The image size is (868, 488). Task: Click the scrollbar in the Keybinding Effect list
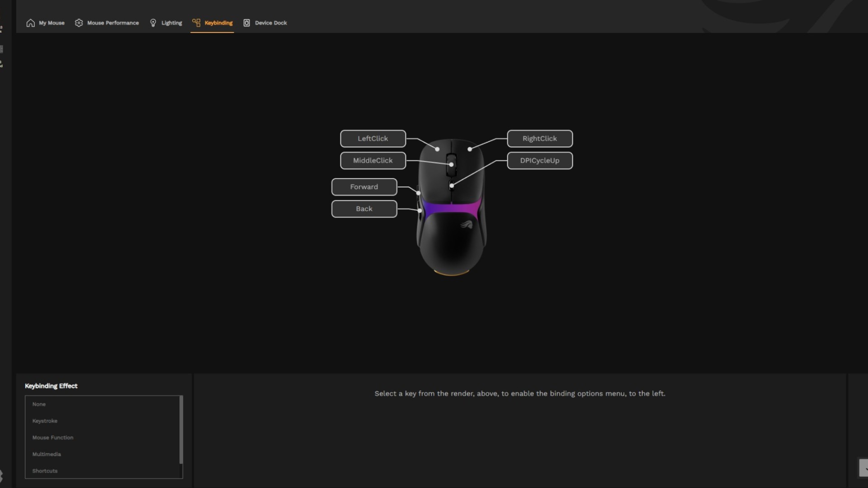pyautogui.click(x=181, y=429)
